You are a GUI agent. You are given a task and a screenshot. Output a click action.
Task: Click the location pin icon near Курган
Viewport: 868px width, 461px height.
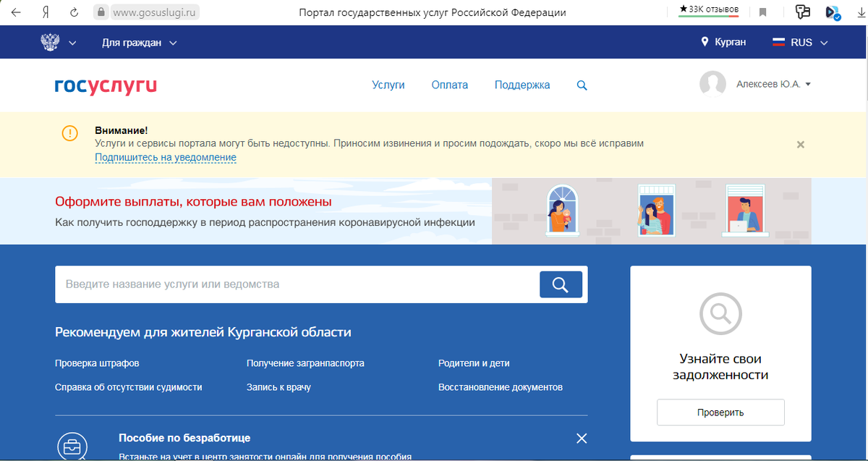pos(703,41)
